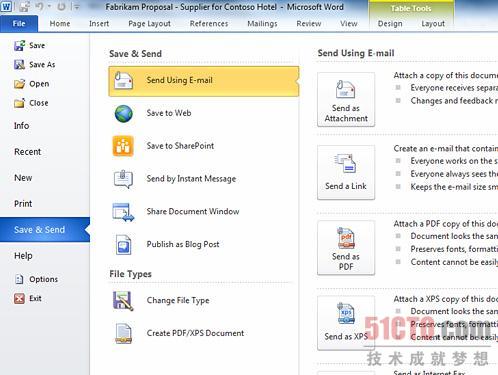498x375 pixels.
Task: Switch to the View ribbon tab
Action: [349, 23]
